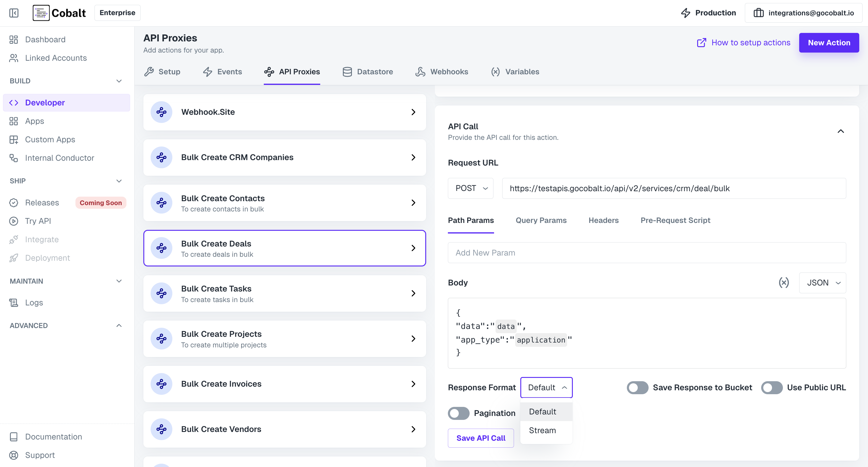Viewport: 868px width, 467px height.
Task: Open Custom Apps from the sidebar
Action: [x=50, y=139]
